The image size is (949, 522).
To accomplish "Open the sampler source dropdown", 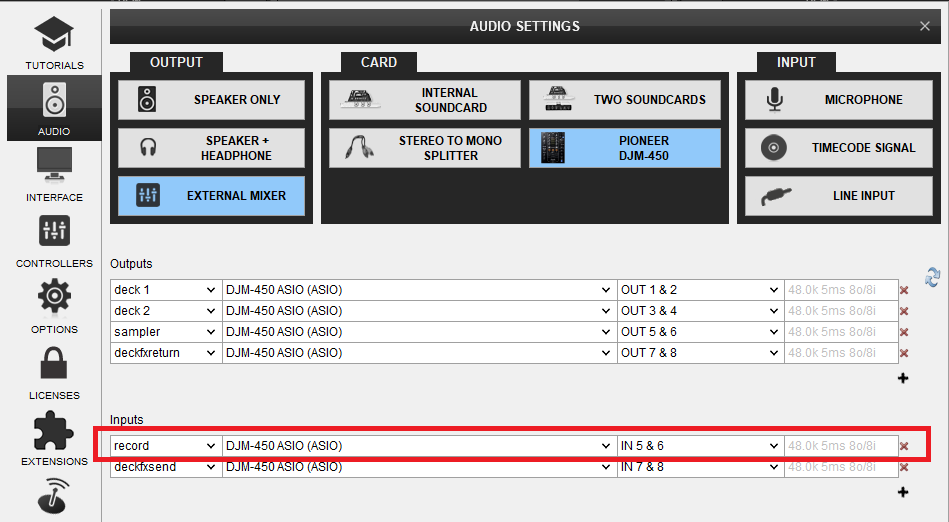I will (x=166, y=332).
